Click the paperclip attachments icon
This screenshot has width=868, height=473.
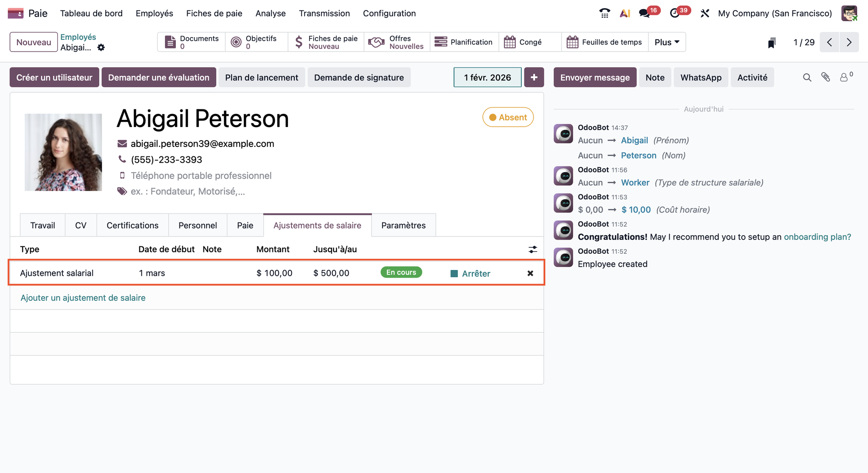pos(826,77)
